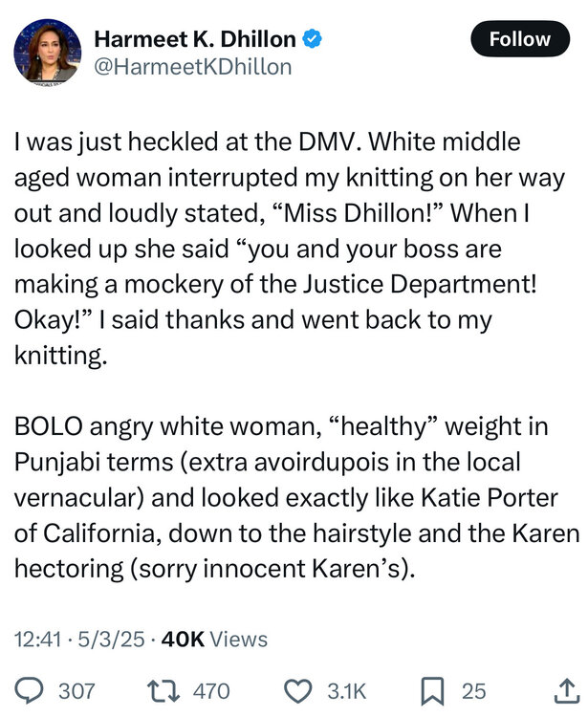Click the second paragraph mentioning Katie Porter
Screen dimensions: 588x717
(287, 497)
